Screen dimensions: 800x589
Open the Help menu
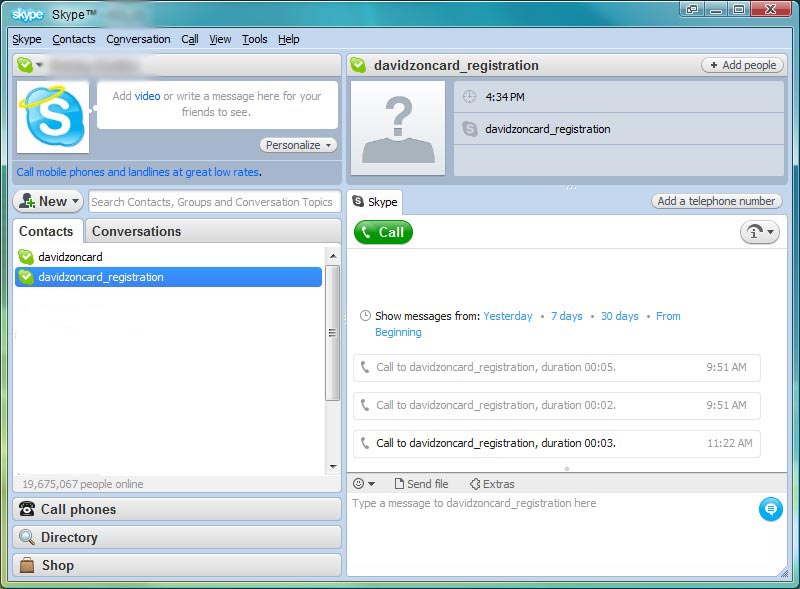coord(288,39)
